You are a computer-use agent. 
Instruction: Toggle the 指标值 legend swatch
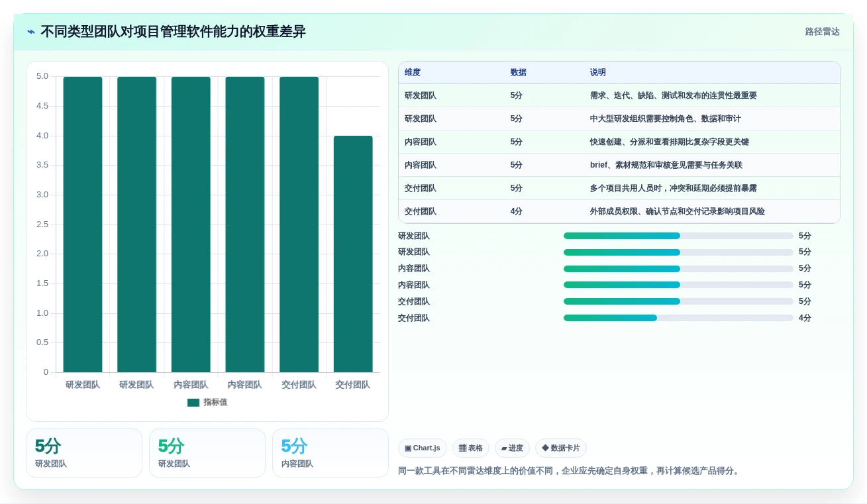click(193, 402)
